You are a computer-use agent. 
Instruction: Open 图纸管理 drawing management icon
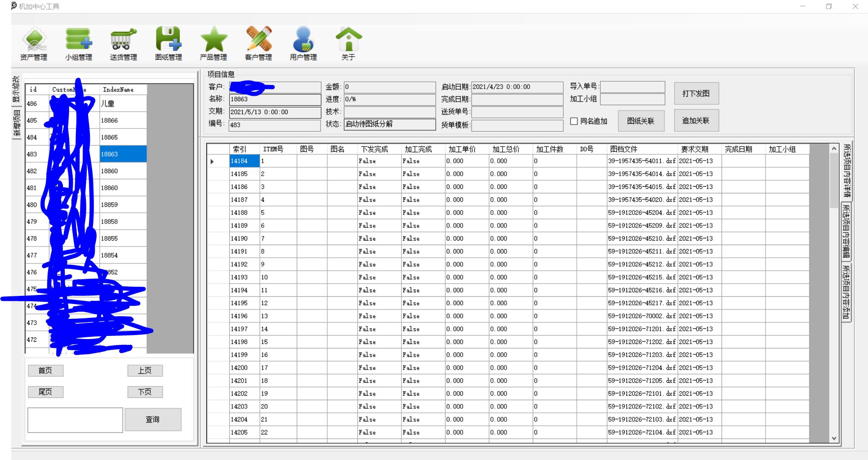169,40
